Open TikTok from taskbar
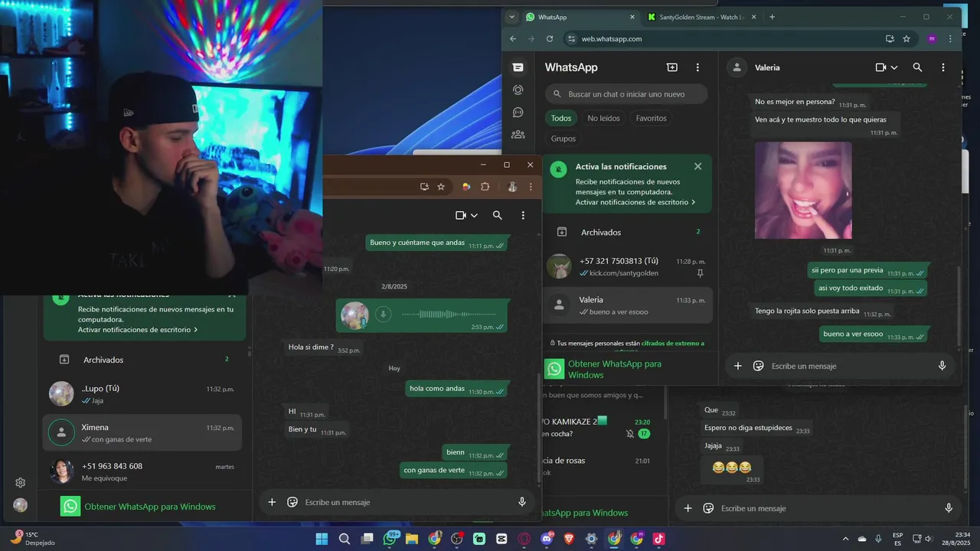The width and height of the screenshot is (980, 551). tap(658, 539)
